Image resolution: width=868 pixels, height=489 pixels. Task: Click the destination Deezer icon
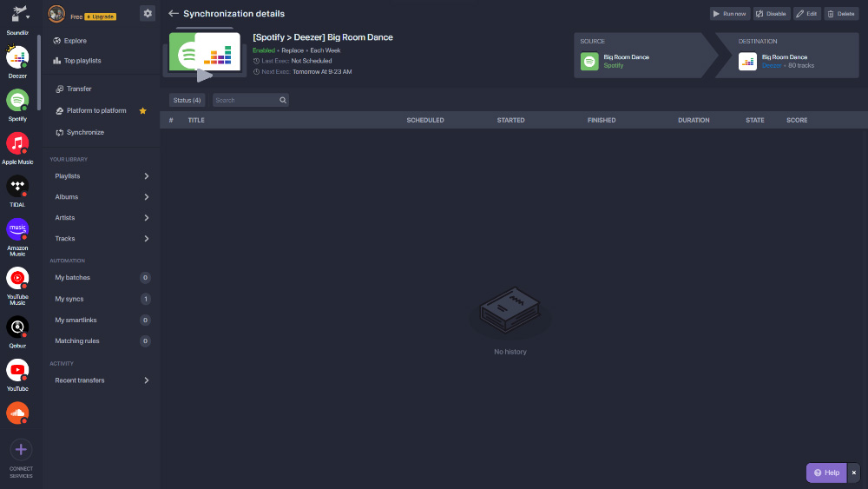(748, 61)
